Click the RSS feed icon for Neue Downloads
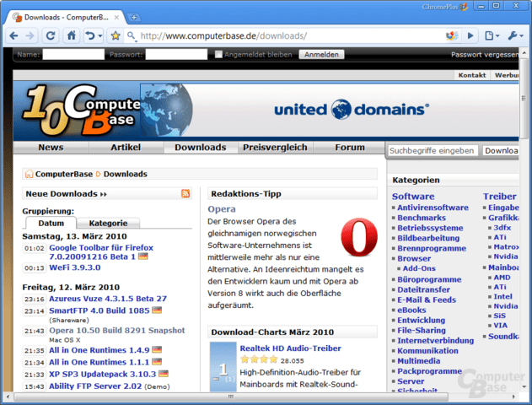This screenshot has height=405, width=532. 185,193
